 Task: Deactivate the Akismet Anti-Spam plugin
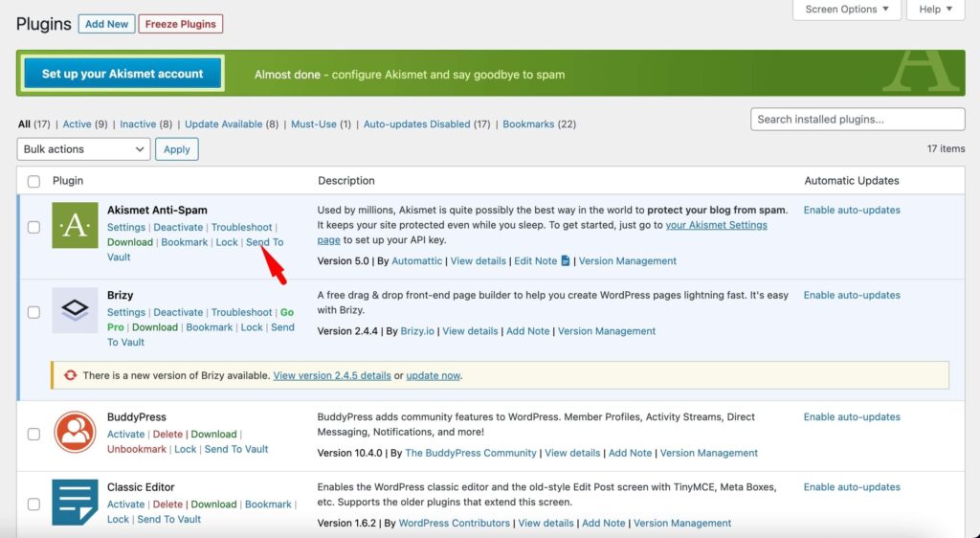178,228
